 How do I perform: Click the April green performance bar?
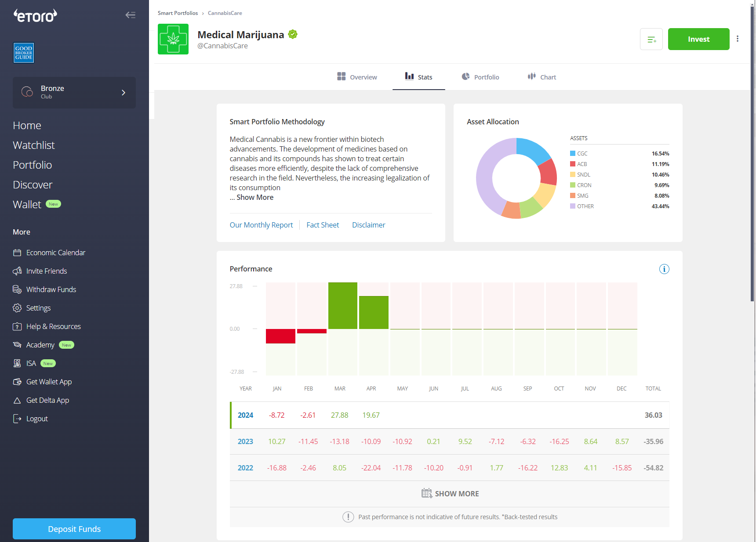point(374,312)
